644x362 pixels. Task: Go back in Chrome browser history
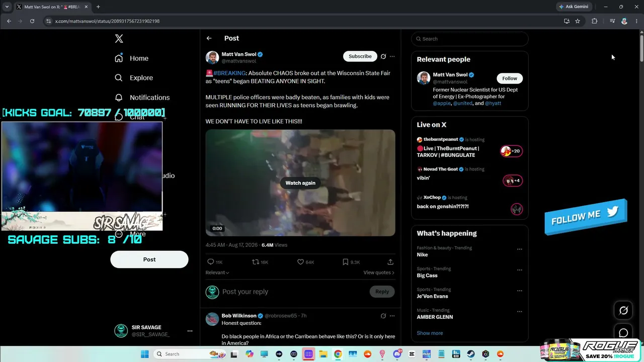tap(9, 21)
